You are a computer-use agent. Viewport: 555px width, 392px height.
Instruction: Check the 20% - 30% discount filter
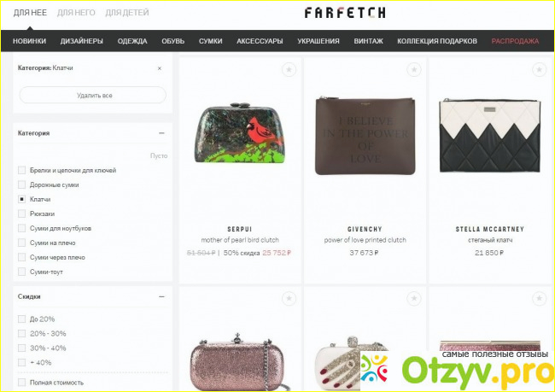[21, 333]
